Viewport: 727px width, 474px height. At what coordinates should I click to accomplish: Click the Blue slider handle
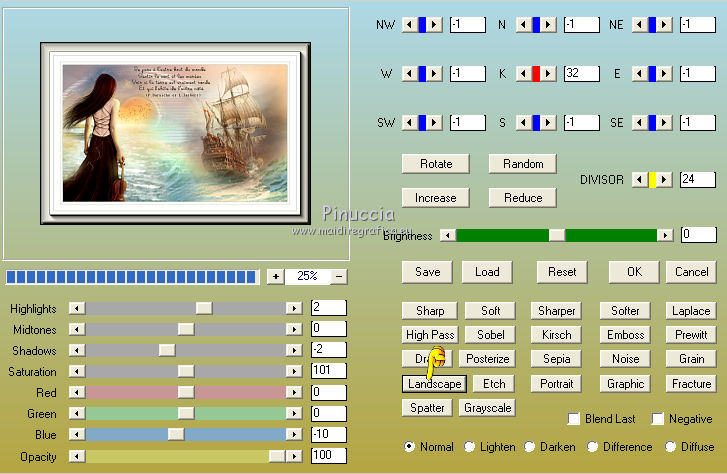176,434
